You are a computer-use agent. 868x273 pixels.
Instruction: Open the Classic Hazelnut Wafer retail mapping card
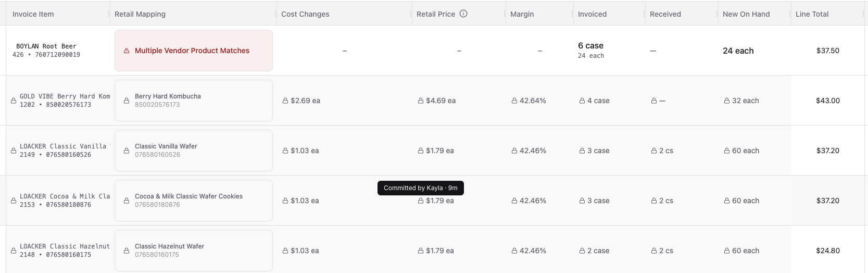coord(194,251)
